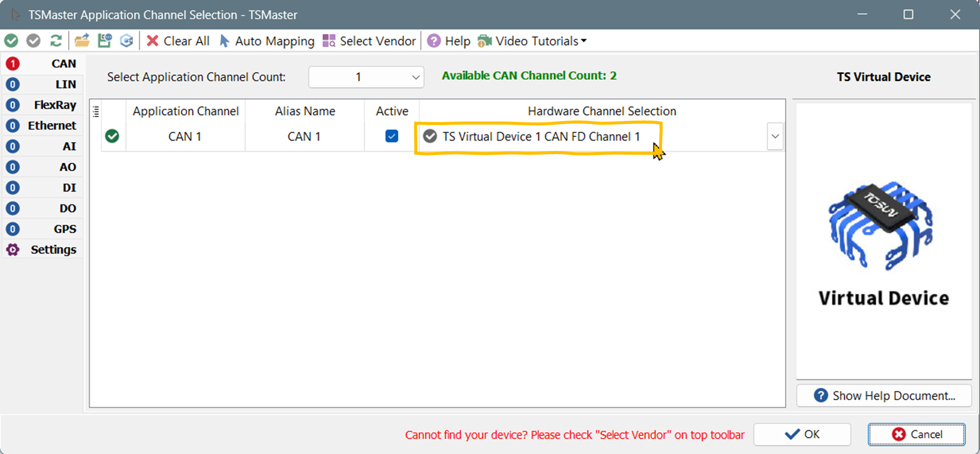Screen dimensions: 980x454
Task: Click the Cancel button
Action: (916, 434)
